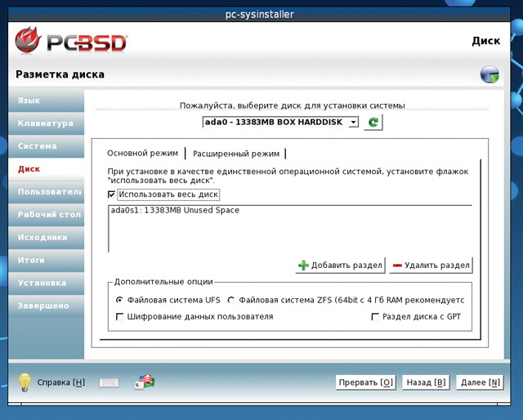The image size is (523, 420).
Task: Click the green plus add partition icon
Action: (x=303, y=266)
